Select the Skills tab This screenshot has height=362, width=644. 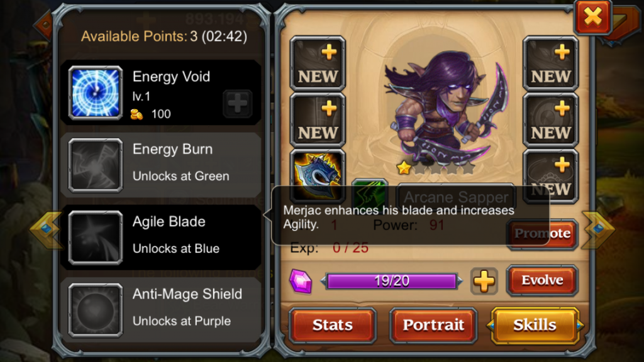point(535,325)
